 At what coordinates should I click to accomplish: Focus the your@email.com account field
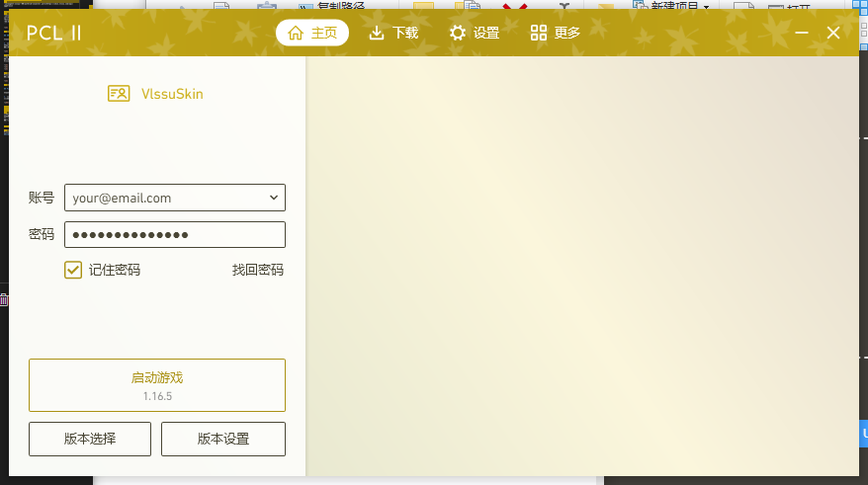[163, 198]
